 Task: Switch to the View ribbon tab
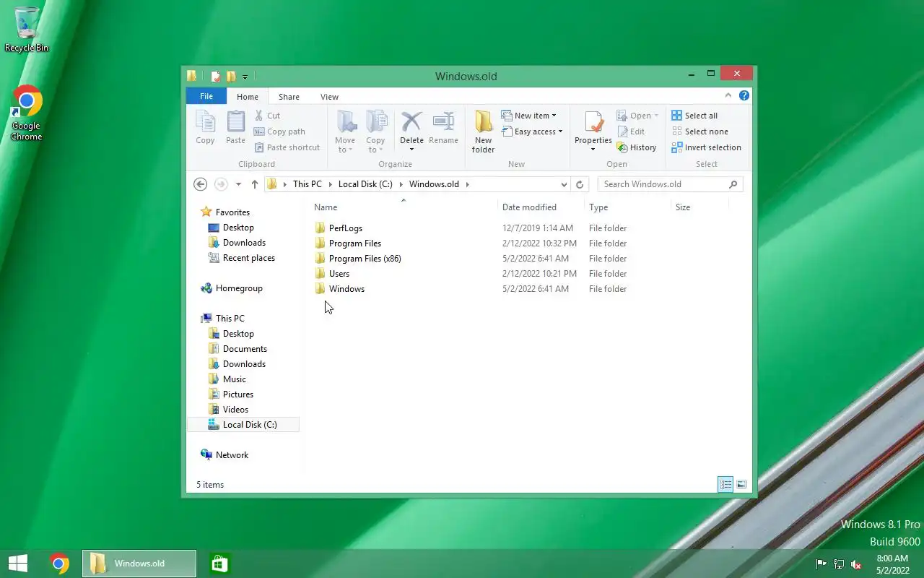point(329,97)
